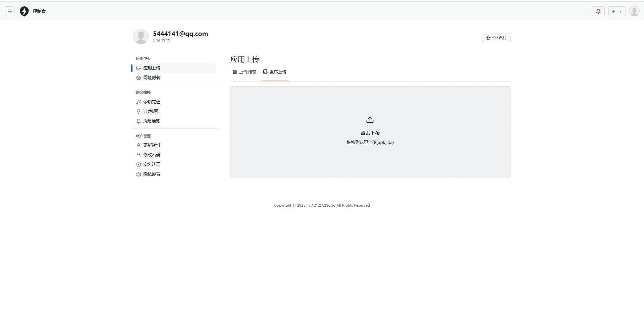Open 网址封装 sidebar item
The image size is (644, 309).
tap(152, 78)
